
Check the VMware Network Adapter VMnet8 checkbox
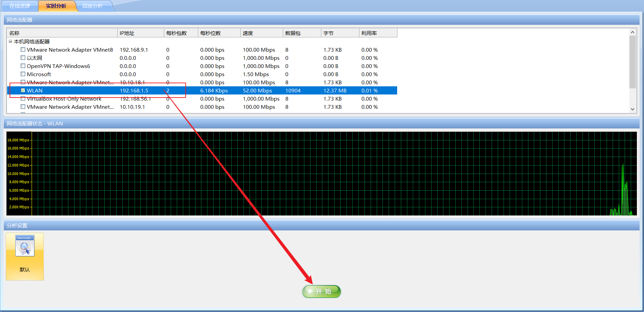point(23,50)
